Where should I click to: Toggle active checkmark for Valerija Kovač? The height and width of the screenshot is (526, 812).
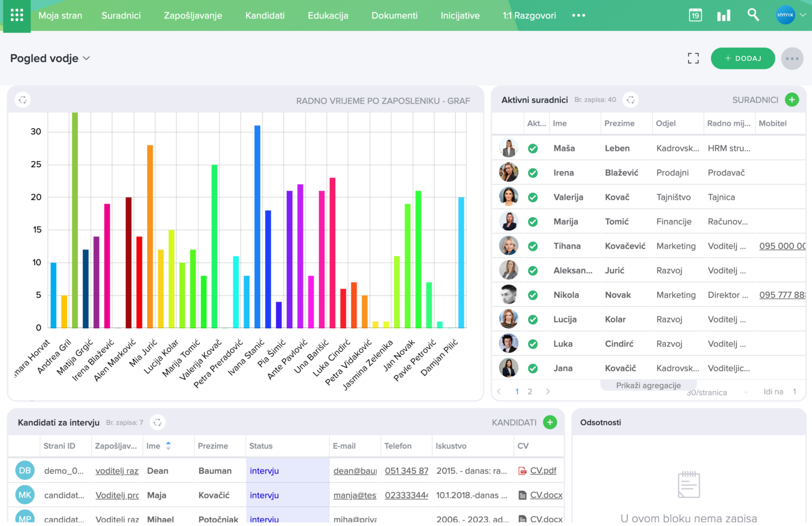pyautogui.click(x=533, y=197)
